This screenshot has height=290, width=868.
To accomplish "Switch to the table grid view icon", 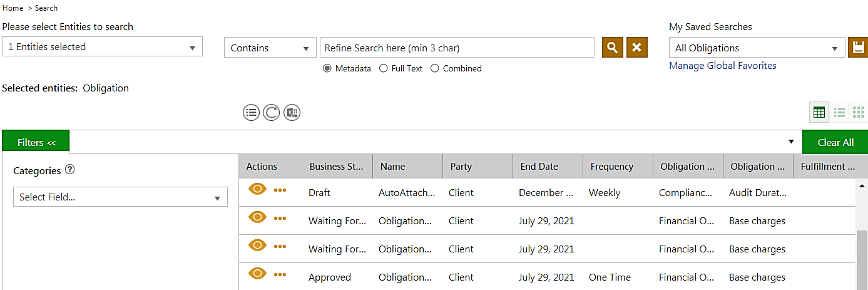I will [x=819, y=113].
